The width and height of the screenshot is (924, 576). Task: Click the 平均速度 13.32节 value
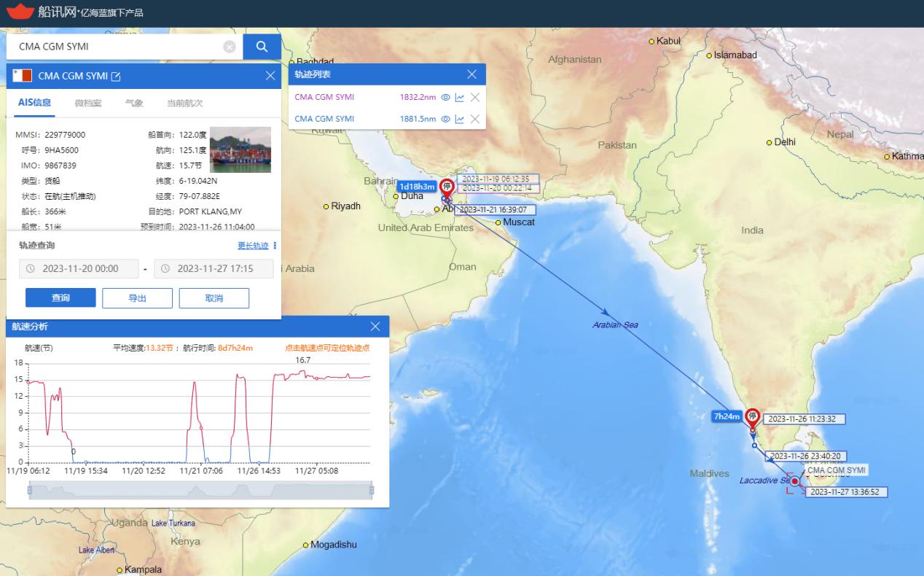click(x=159, y=348)
